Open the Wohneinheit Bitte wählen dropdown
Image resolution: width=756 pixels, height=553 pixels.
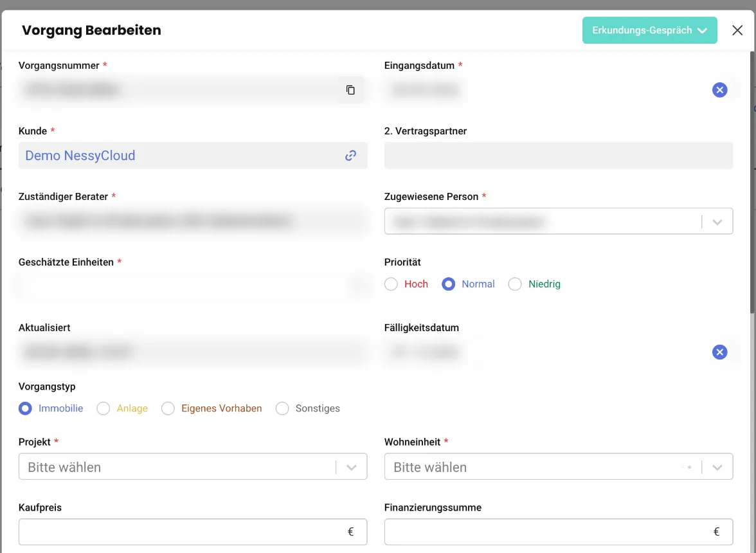pos(558,467)
